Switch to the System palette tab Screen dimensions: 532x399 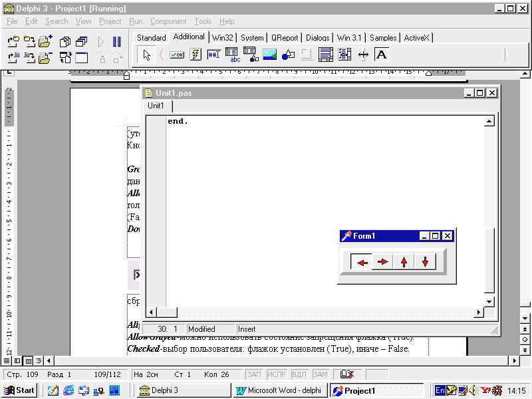pyautogui.click(x=252, y=38)
